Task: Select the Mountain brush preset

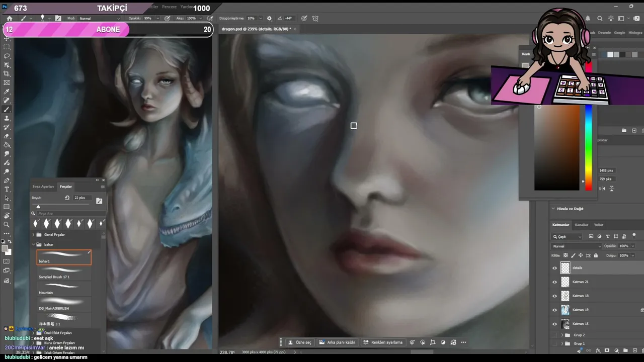Action: tap(64, 289)
